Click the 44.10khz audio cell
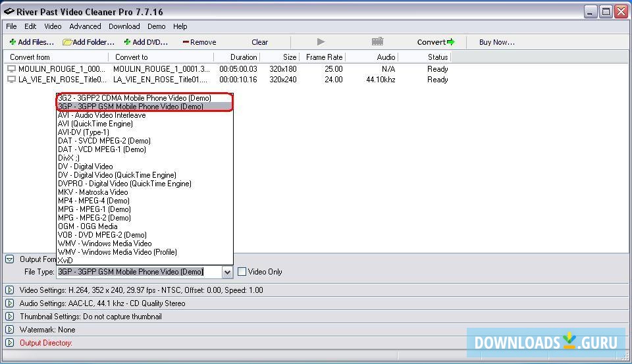The height and width of the screenshot is (364, 632). (381, 80)
